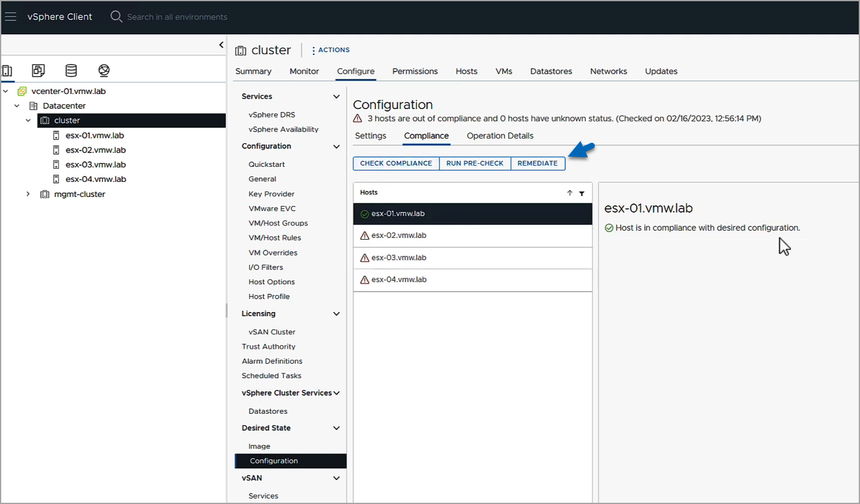860x504 pixels.
Task: Open Scheduled Tasks page
Action: coord(271,376)
